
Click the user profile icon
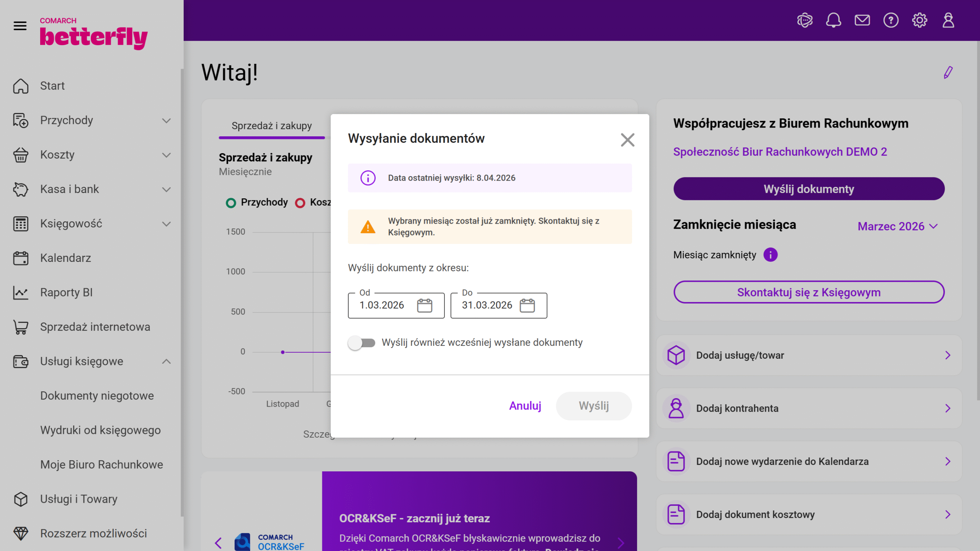948,20
